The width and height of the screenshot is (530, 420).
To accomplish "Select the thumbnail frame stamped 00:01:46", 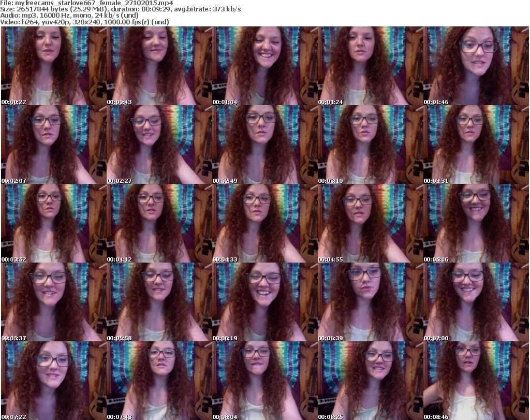I will [x=476, y=66].
